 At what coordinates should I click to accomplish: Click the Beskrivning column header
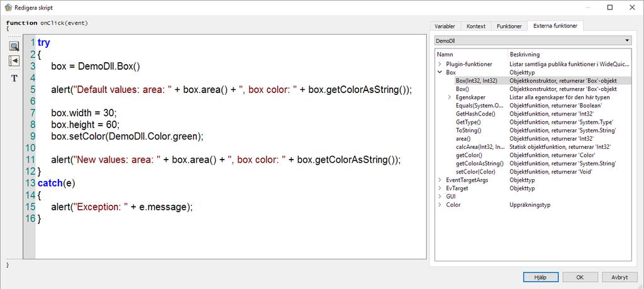[x=569, y=54]
